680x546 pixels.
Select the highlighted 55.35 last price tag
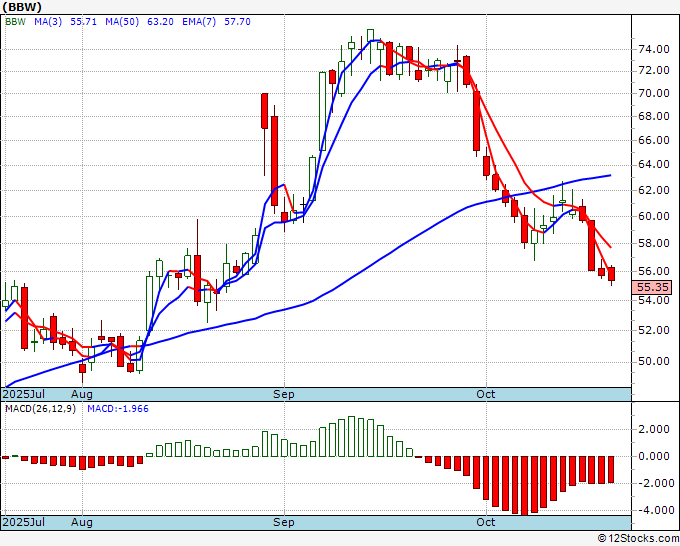[652, 287]
